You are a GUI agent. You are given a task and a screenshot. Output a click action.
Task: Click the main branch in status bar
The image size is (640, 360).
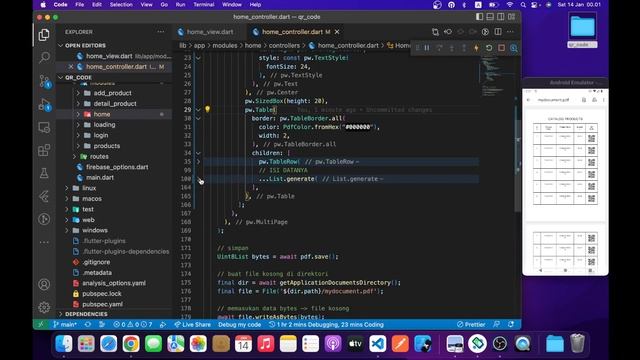[x=65, y=324]
